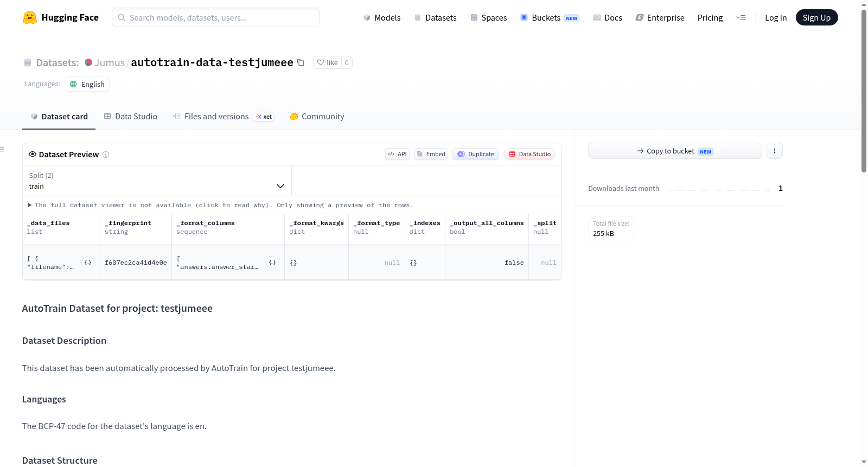Copy dataset name with the copy icon
This screenshot has height=467, width=868.
pyautogui.click(x=301, y=62)
